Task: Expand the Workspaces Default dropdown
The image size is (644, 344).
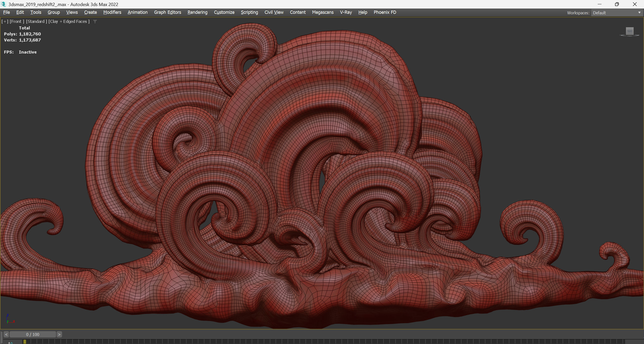Action: click(639, 13)
